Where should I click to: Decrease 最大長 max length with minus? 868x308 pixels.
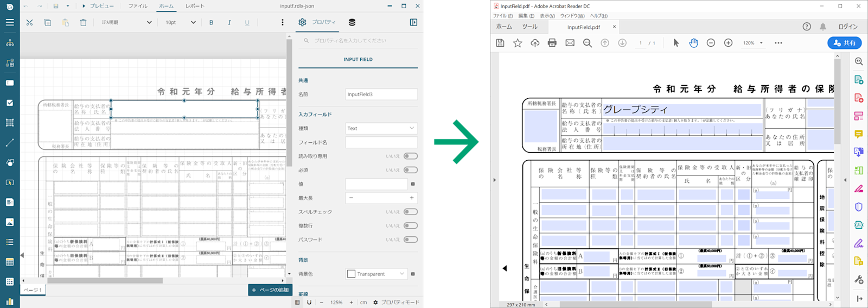pyautogui.click(x=351, y=198)
